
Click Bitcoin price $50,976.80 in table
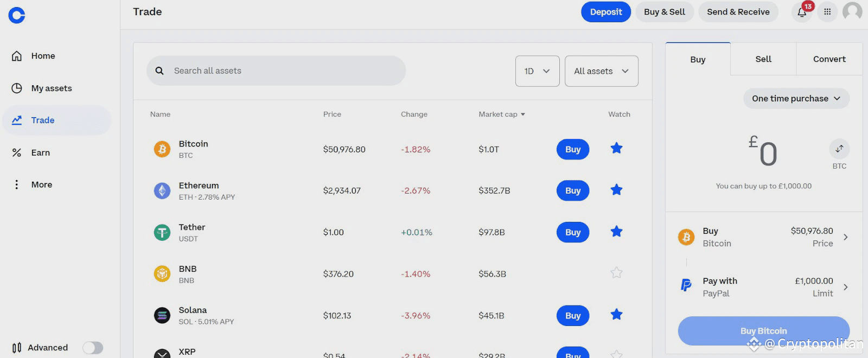[344, 149]
